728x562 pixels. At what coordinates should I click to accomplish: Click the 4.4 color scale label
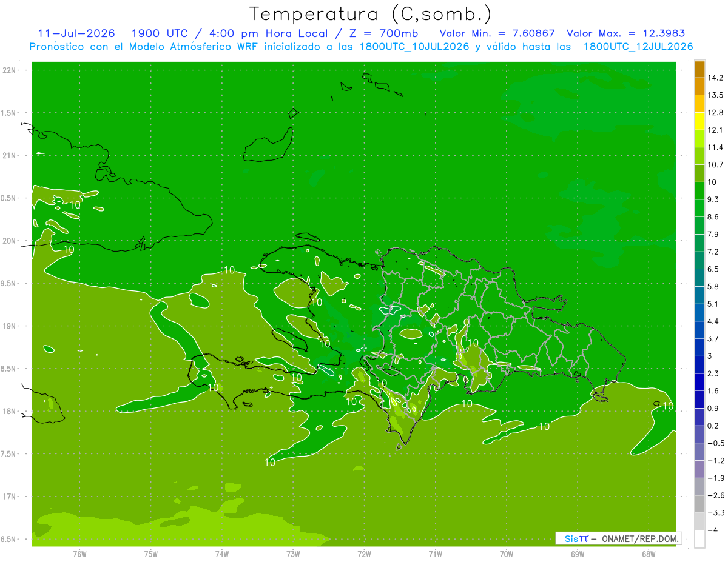tap(713, 321)
